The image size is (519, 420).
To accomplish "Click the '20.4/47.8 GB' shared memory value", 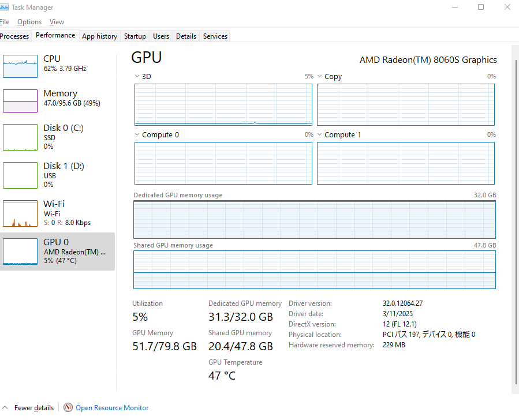I will [x=241, y=346].
